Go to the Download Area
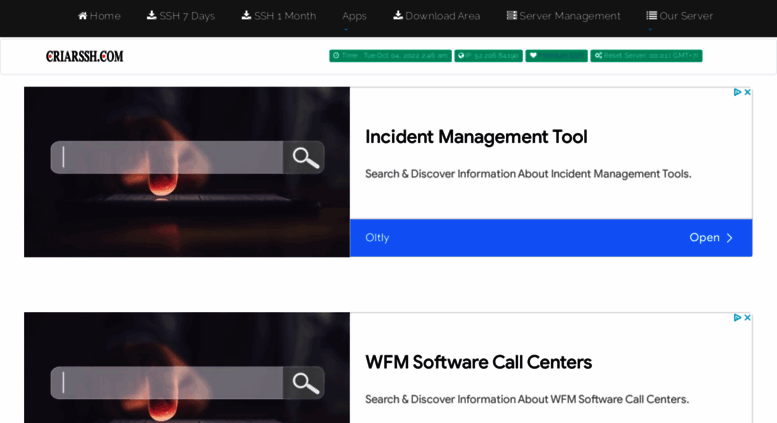This screenshot has width=777, height=423. (x=437, y=16)
